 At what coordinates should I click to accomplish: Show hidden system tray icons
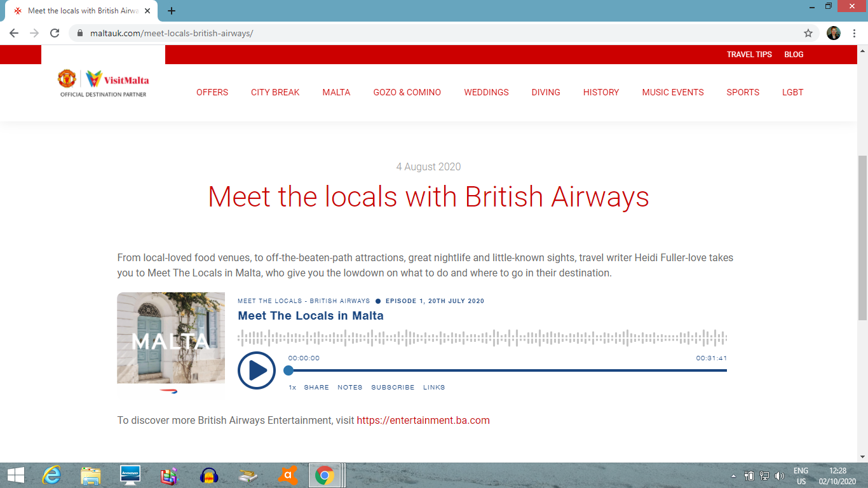pos(734,475)
